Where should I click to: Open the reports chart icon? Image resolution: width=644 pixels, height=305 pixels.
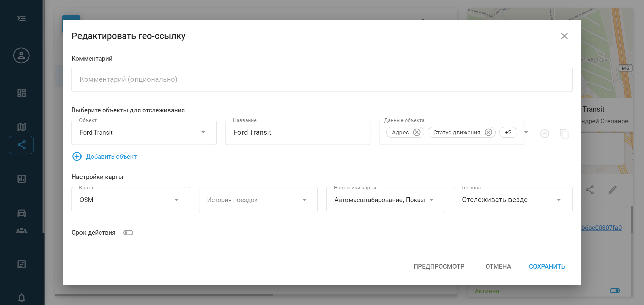point(21,179)
